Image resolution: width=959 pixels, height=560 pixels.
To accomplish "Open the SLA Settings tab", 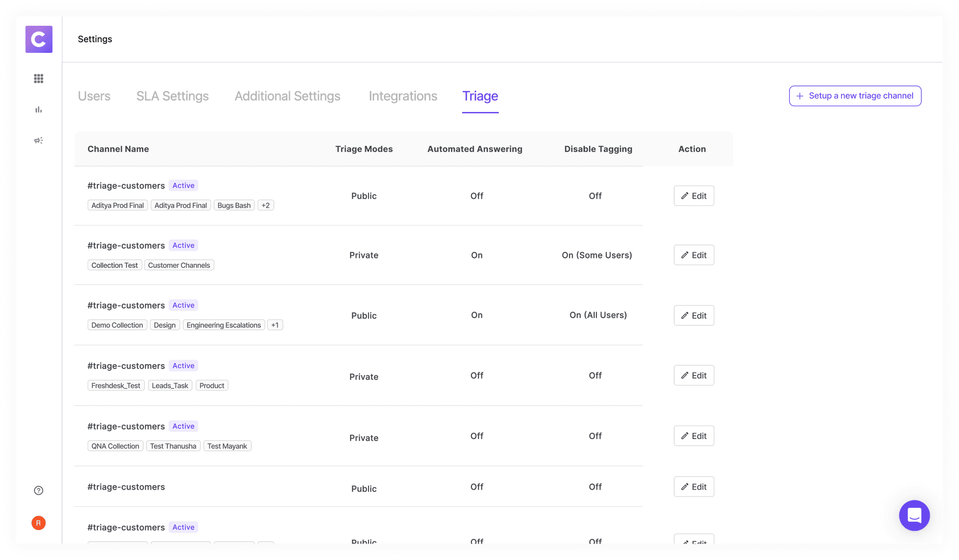I will pyautogui.click(x=172, y=96).
